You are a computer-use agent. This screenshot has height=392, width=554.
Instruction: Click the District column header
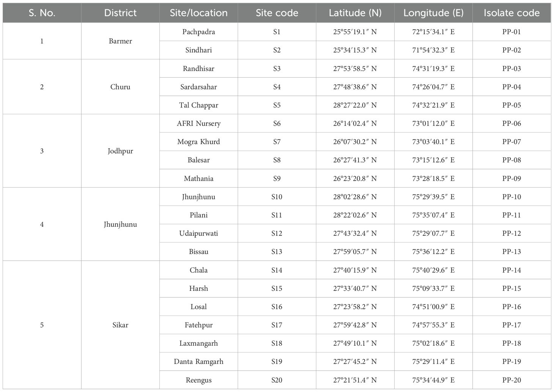[120, 13]
